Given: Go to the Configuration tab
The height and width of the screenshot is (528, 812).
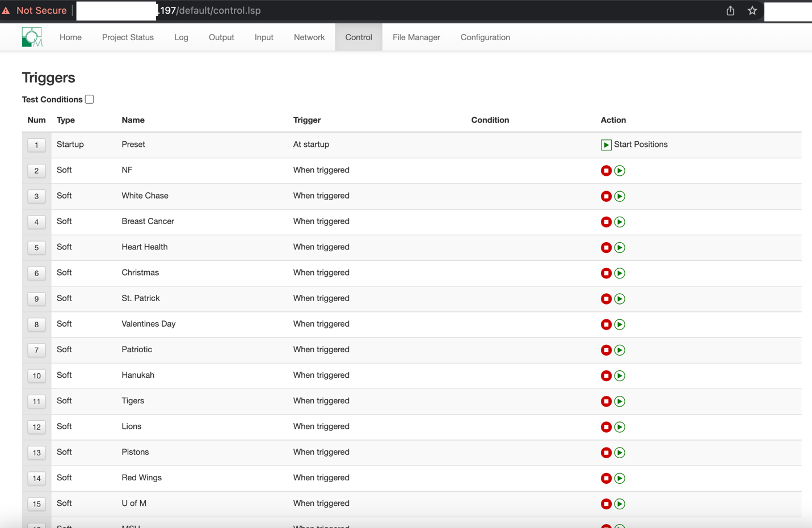Looking at the screenshot, I should [485, 37].
